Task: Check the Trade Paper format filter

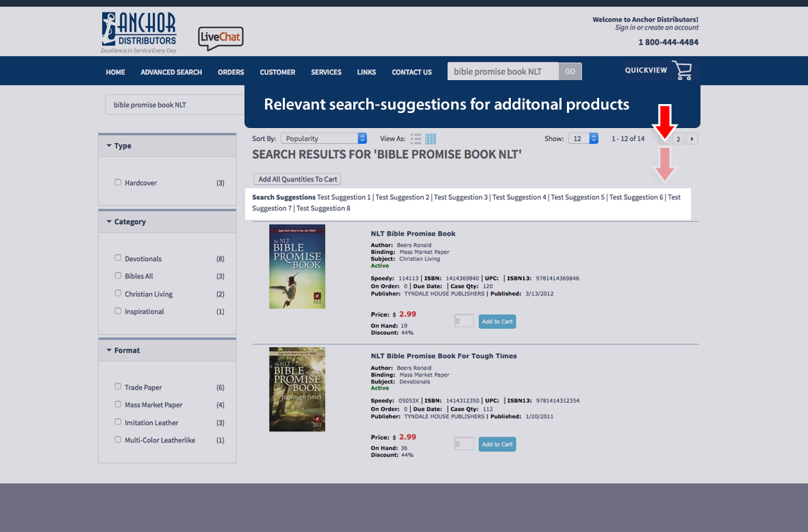Action: [x=118, y=387]
